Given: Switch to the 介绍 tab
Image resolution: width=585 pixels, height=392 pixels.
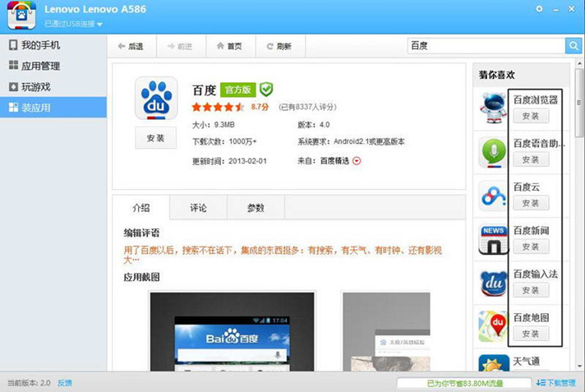Looking at the screenshot, I should coord(141,208).
